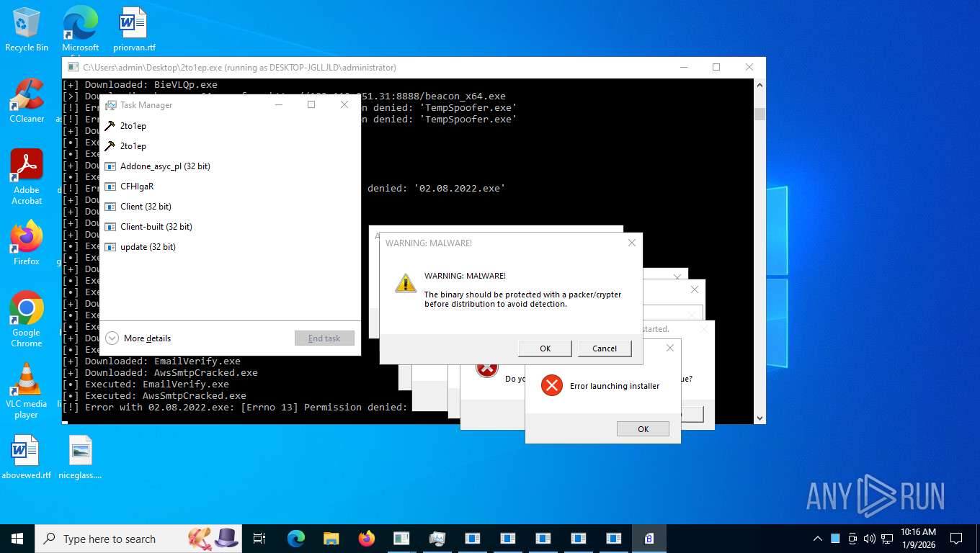Open Microsoft Edge desktop shortcut
Screen dimensions: 980x553
80,29
